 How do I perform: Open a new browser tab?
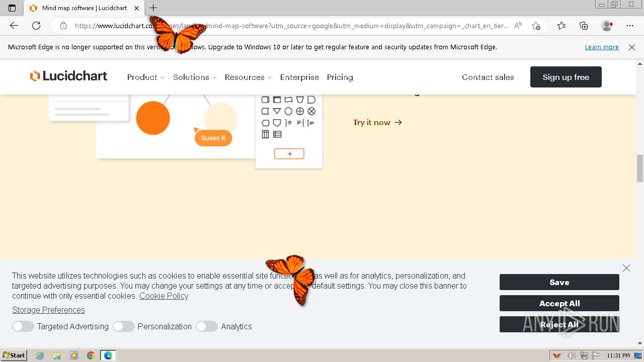(153, 8)
